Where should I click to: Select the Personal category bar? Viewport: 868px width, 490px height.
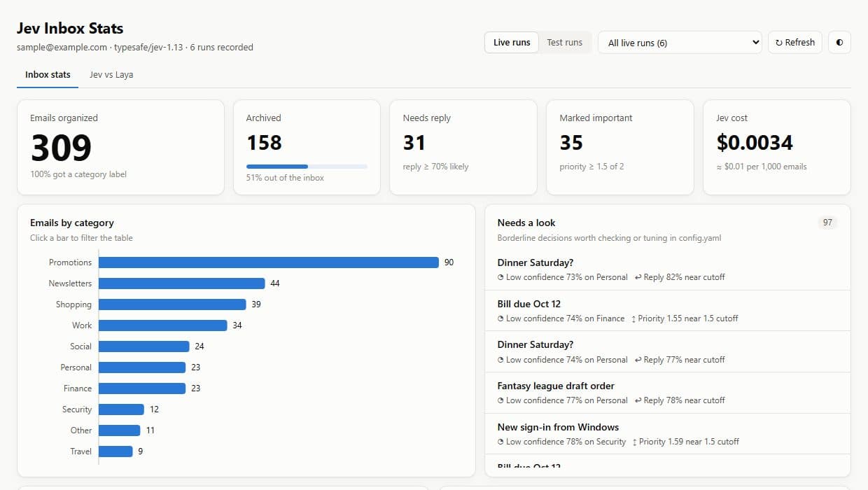click(142, 367)
